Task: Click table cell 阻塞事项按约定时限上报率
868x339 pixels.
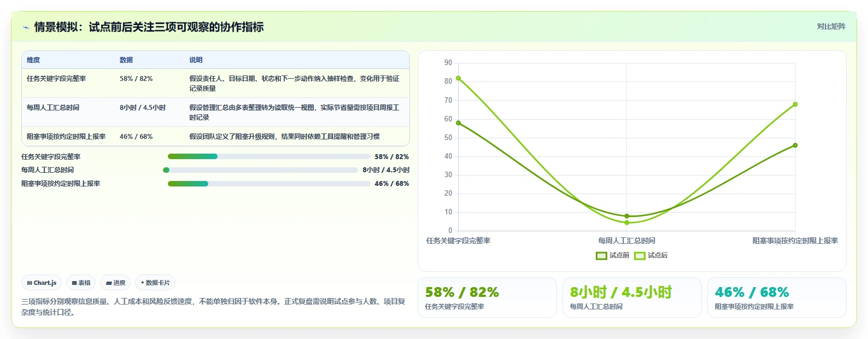Action: coord(66,137)
